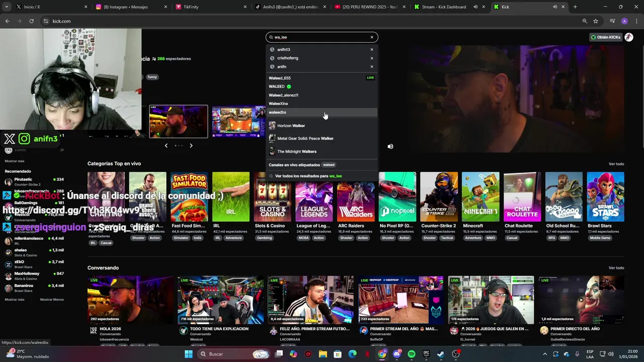Clear the wa_lee search text with the X
Image resolution: width=644 pixels, height=362 pixels.
(372, 37)
